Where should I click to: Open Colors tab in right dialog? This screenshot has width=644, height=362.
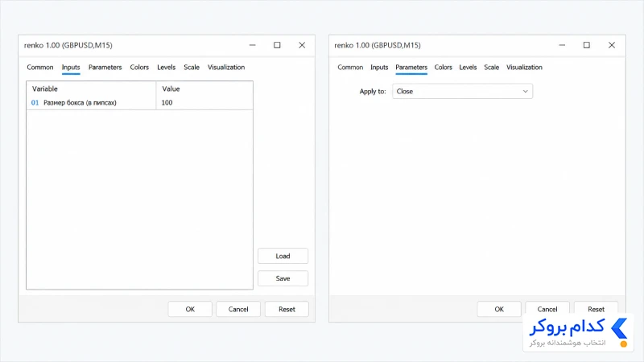click(x=444, y=68)
